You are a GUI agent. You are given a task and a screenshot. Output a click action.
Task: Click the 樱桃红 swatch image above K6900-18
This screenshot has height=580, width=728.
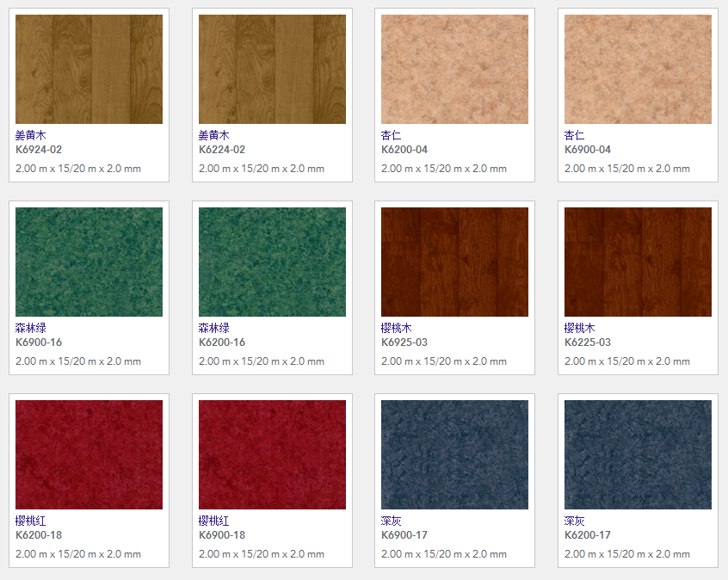tap(272, 454)
